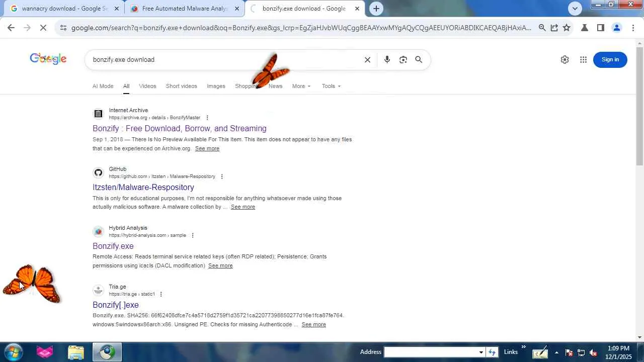
Task: Open a new browser tab
Action: (376, 9)
